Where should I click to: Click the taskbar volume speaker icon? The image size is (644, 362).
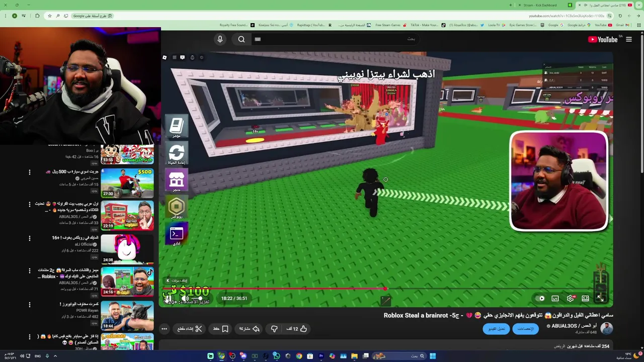21,356
